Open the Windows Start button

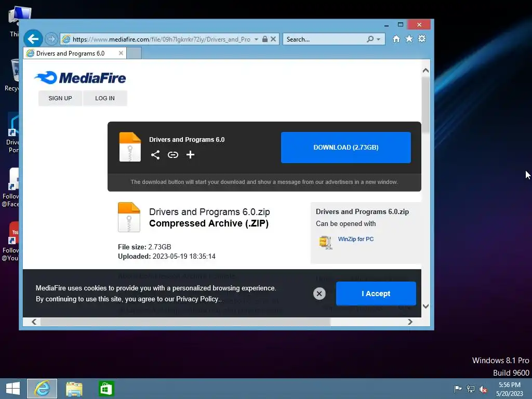(x=13, y=389)
